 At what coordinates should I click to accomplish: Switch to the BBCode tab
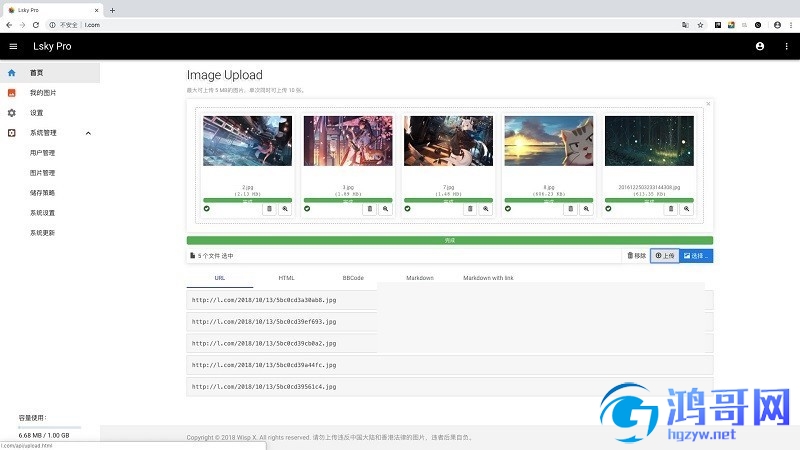353,278
